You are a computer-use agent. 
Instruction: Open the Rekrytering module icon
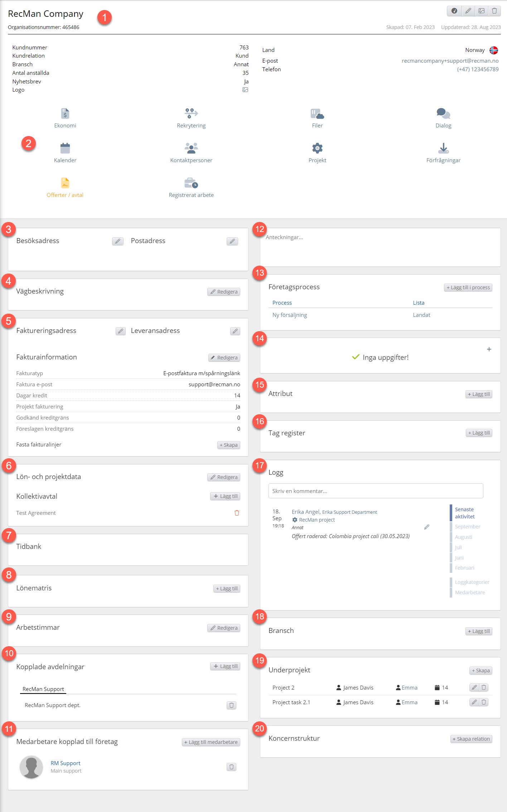click(x=191, y=114)
